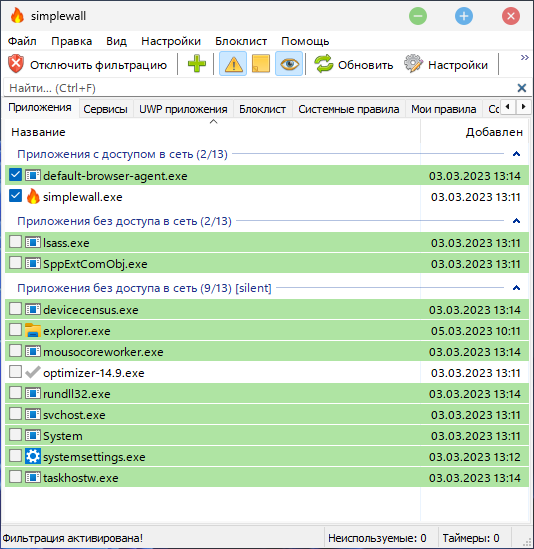Viewport: 534px width, 549px height.
Task: Click the program icon of SppExtComObj.exe
Action: click(x=33, y=263)
